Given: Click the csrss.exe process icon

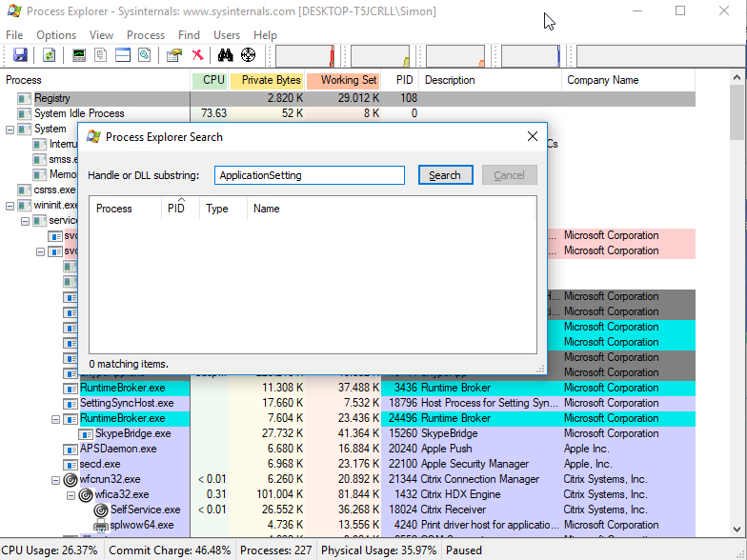Looking at the screenshot, I should coord(25,190).
